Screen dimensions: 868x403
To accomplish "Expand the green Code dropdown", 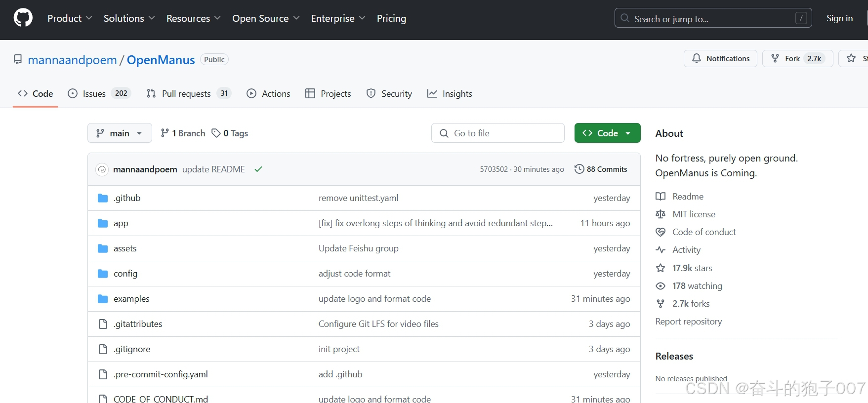I will 607,133.
